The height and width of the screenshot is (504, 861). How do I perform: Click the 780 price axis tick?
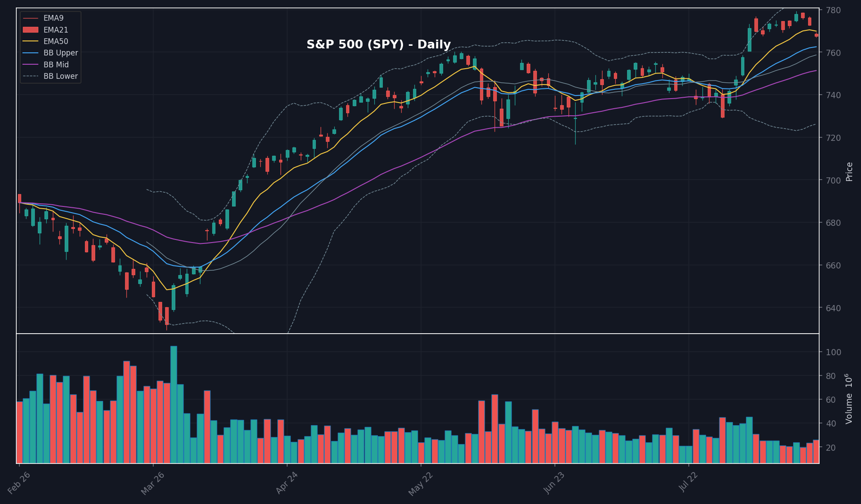pyautogui.click(x=832, y=10)
